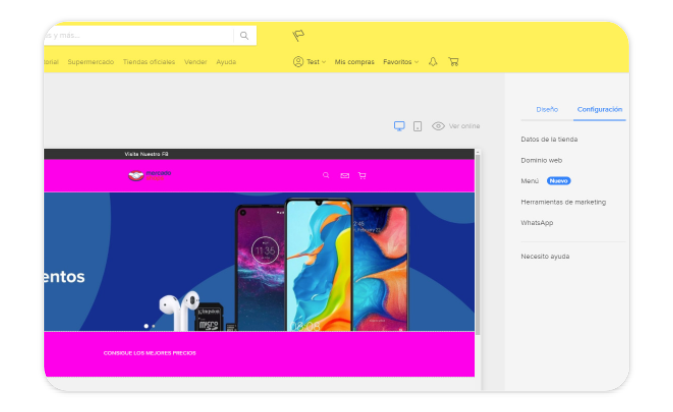Click the Nuevo badge beside Menú

(x=558, y=181)
